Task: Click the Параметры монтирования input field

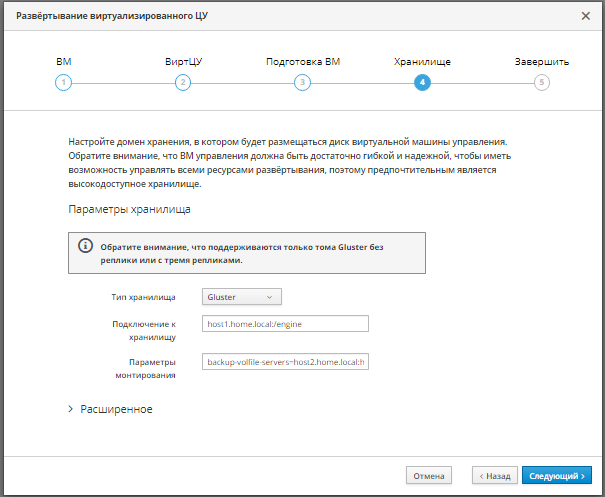Action: tap(285, 361)
